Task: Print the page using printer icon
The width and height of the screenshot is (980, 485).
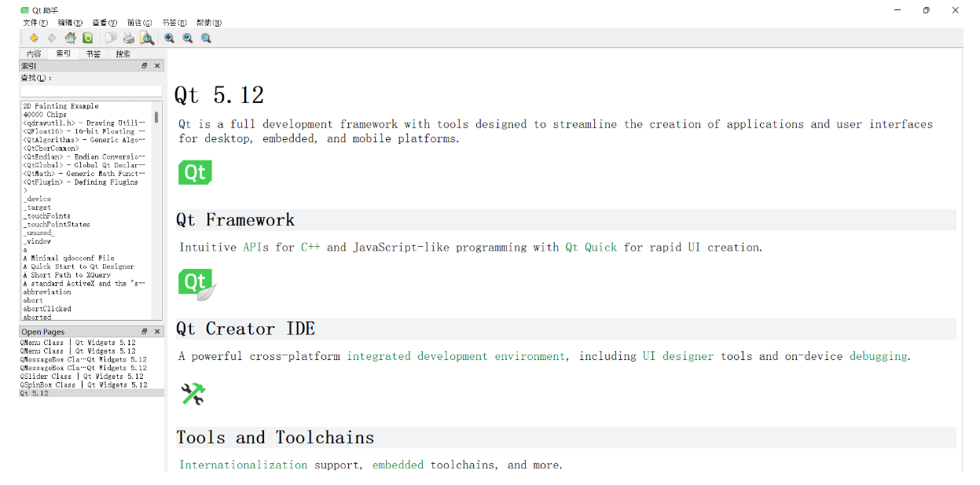Action: [x=129, y=38]
